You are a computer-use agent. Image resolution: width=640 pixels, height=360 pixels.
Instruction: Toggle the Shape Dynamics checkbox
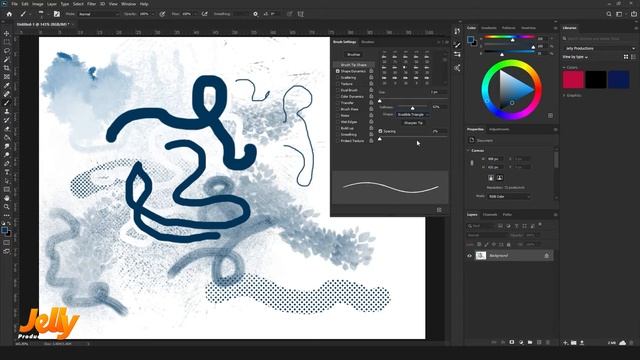(x=338, y=71)
